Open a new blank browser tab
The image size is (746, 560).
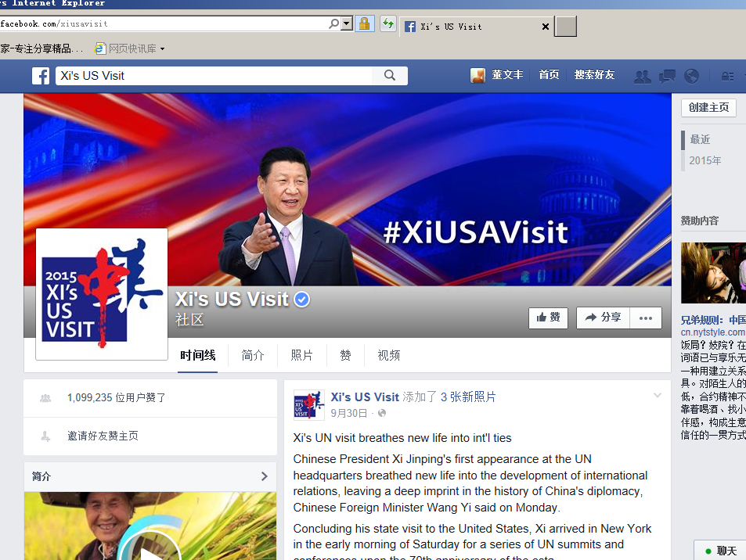click(566, 26)
